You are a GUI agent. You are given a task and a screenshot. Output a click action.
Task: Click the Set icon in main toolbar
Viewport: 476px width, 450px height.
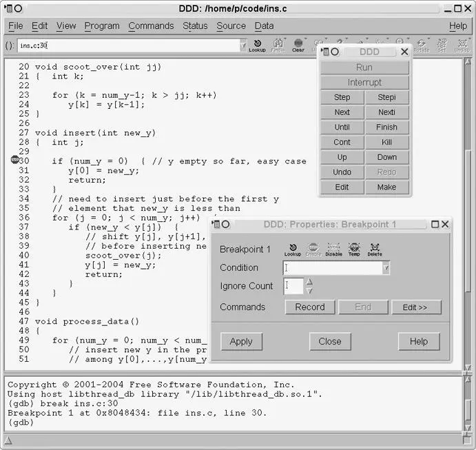[x=442, y=45]
